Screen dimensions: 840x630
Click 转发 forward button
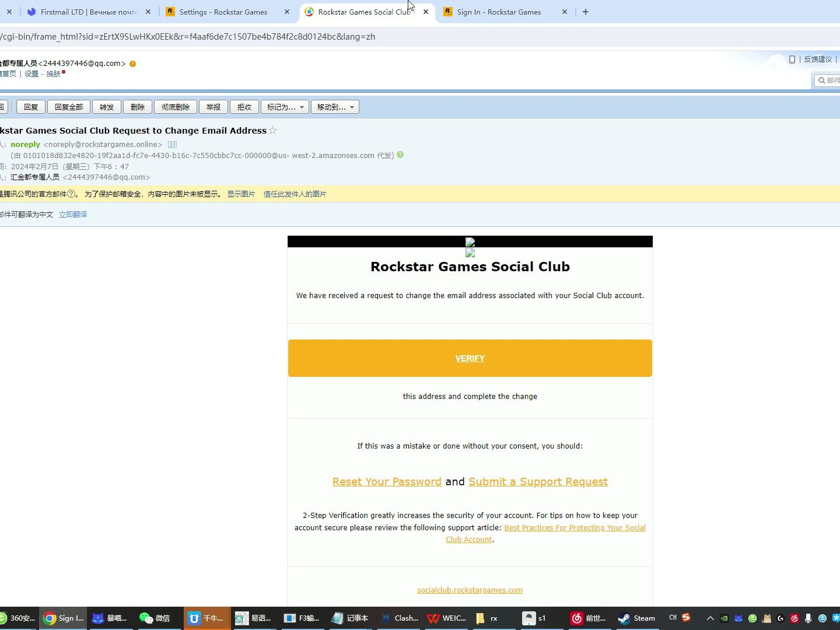tap(107, 107)
